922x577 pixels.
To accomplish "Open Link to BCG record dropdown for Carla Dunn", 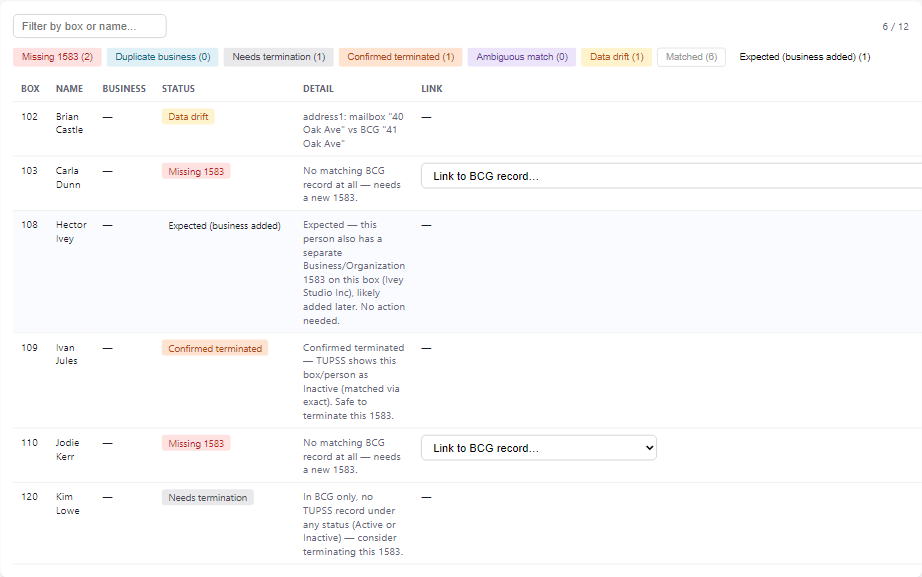I will (671, 176).
